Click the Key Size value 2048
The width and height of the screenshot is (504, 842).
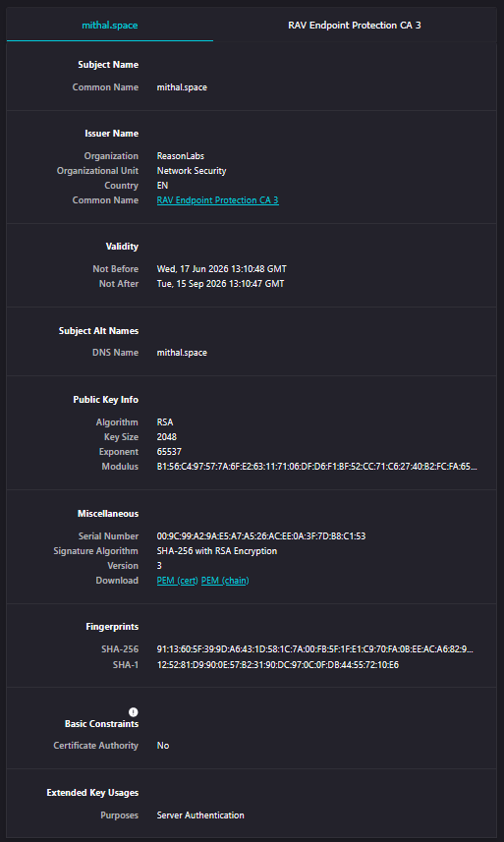point(166,437)
